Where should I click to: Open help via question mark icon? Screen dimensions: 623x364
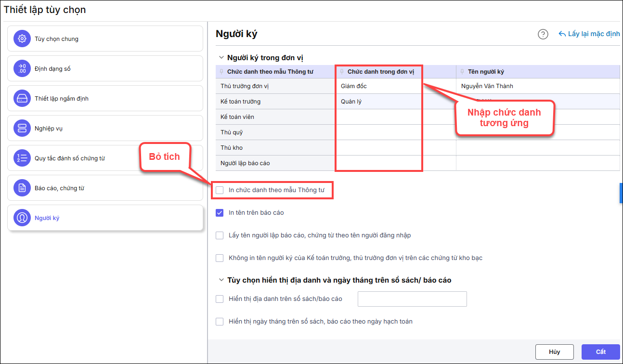click(x=543, y=34)
